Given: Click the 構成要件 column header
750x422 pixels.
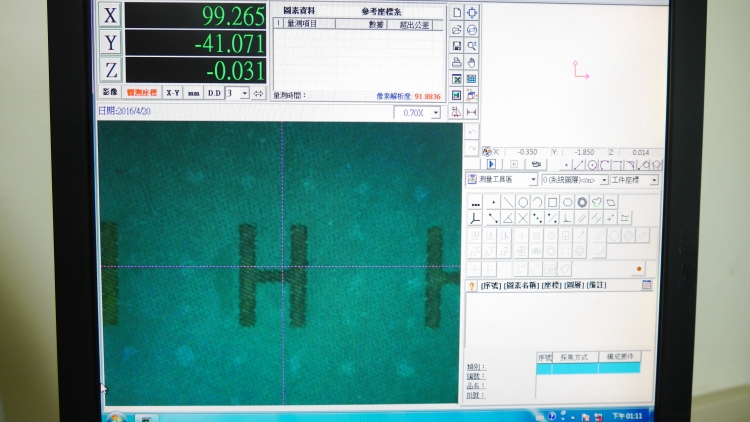Looking at the screenshot, I should [x=619, y=357].
